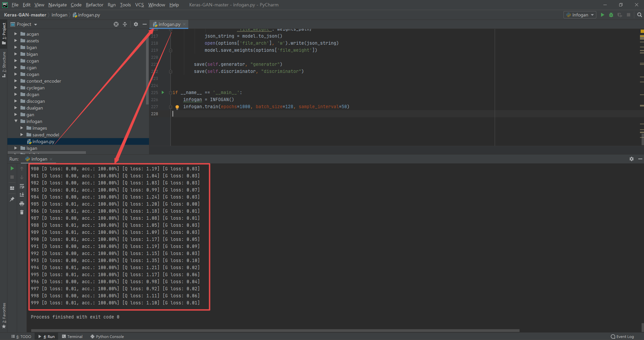Open the VCS menu

[139, 5]
